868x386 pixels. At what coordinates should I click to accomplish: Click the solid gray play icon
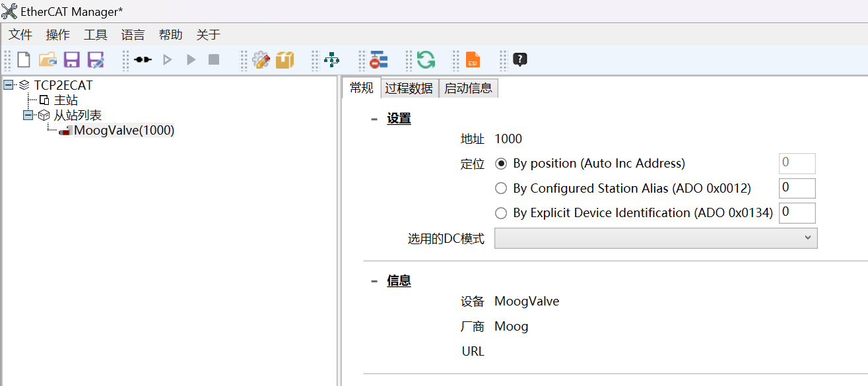191,60
